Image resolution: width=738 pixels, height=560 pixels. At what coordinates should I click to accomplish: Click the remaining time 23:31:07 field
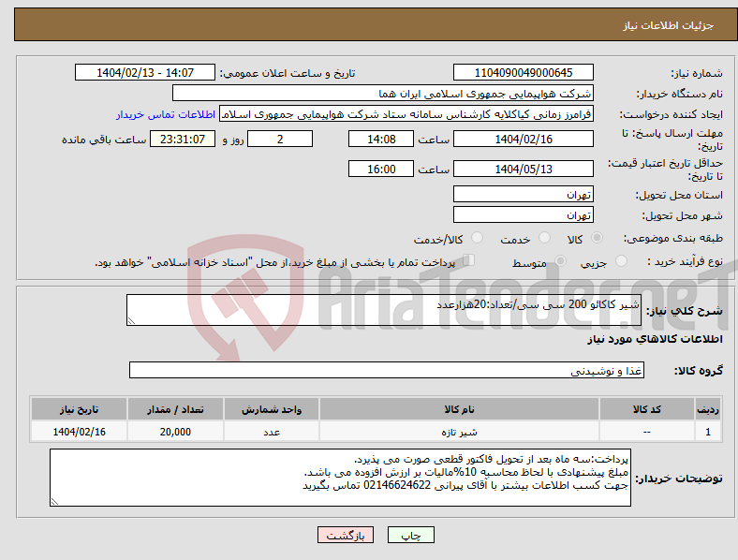183,140
